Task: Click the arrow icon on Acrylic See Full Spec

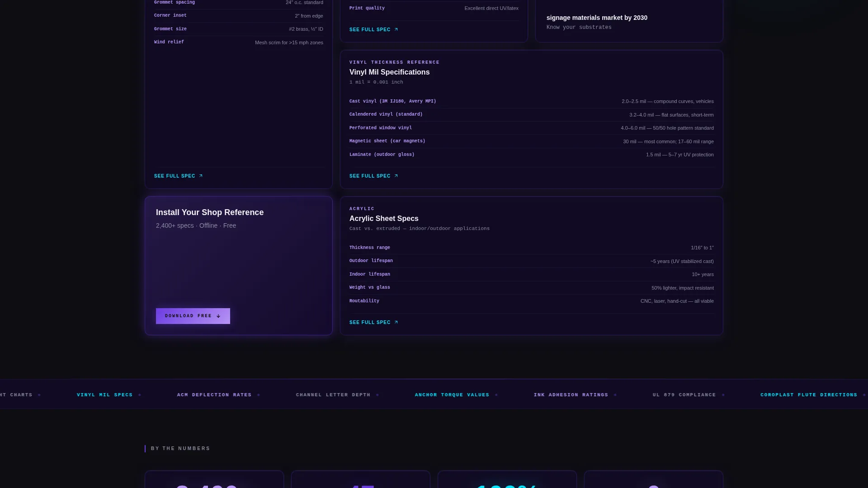Action: [396, 323]
